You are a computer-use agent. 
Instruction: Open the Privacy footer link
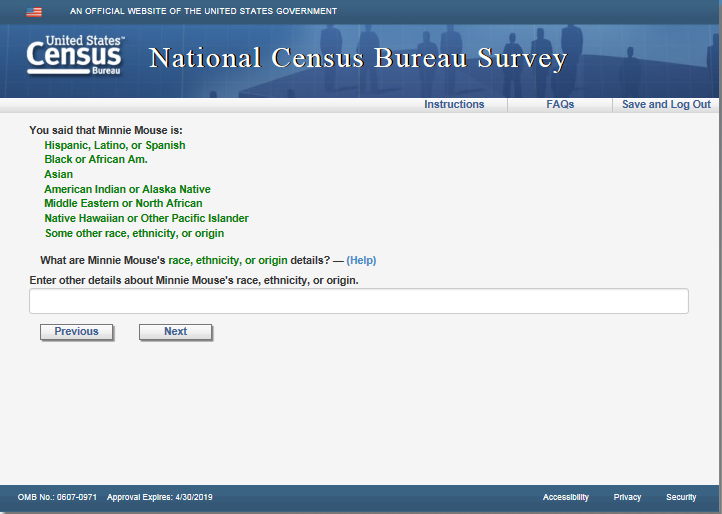627,497
